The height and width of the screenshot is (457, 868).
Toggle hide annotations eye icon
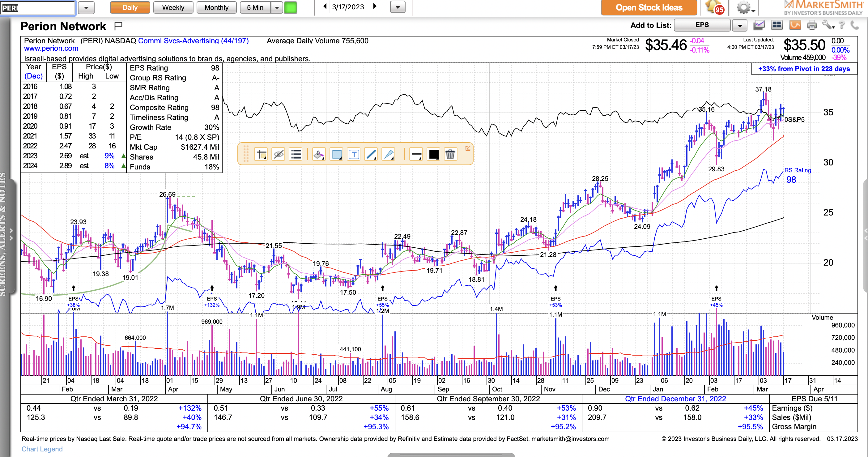[x=278, y=154]
